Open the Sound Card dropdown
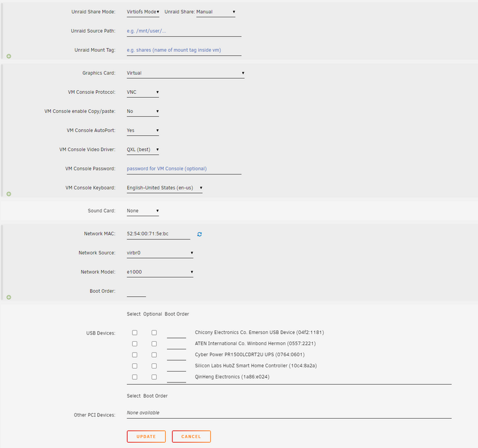The width and height of the screenshot is (478, 448). pos(143,211)
